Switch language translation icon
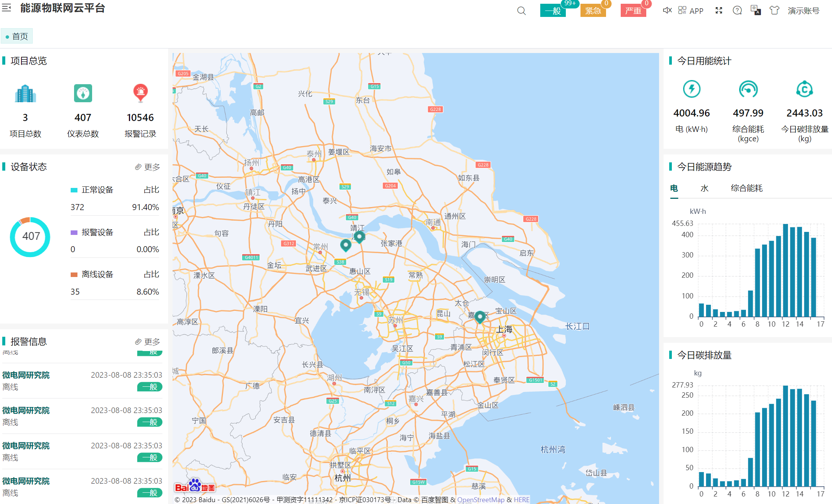 [x=756, y=10]
